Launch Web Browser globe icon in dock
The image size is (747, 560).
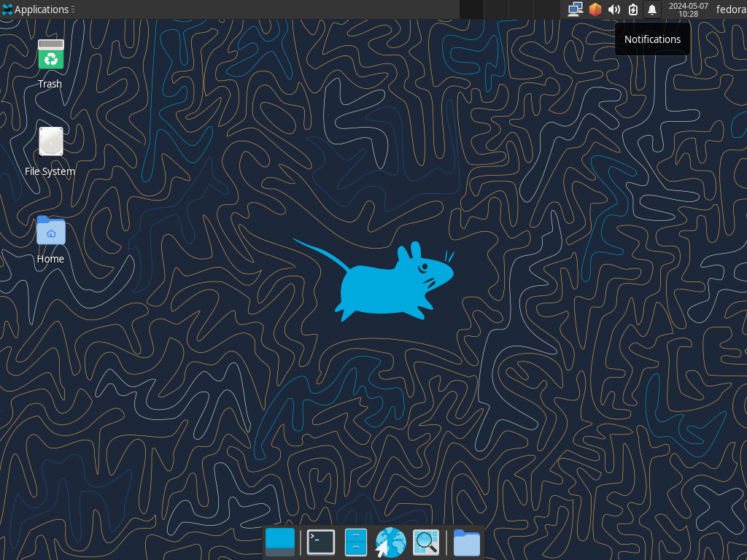pyautogui.click(x=391, y=542)
